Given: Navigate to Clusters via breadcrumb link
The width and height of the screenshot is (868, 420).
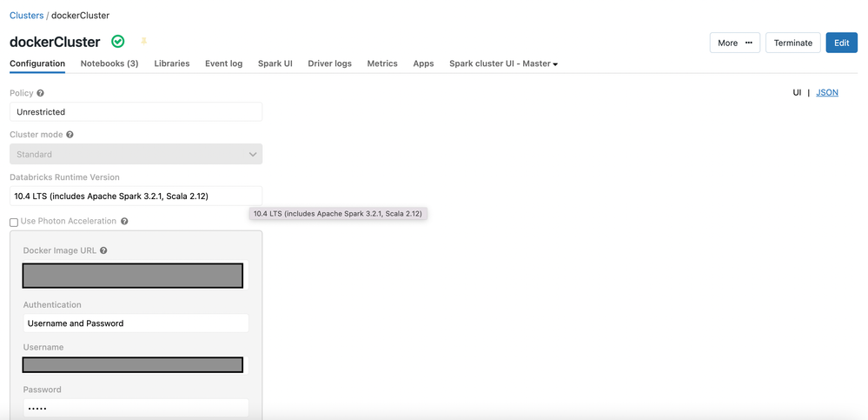Looking at the screenshot, I should (26, 16).
